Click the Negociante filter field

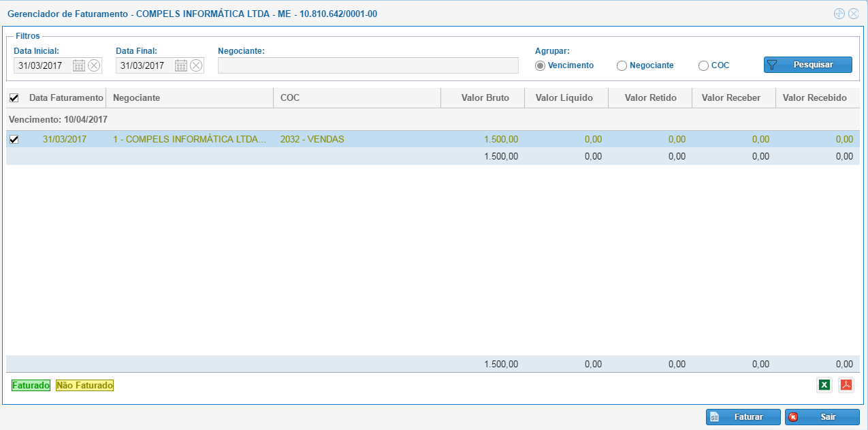368,65
